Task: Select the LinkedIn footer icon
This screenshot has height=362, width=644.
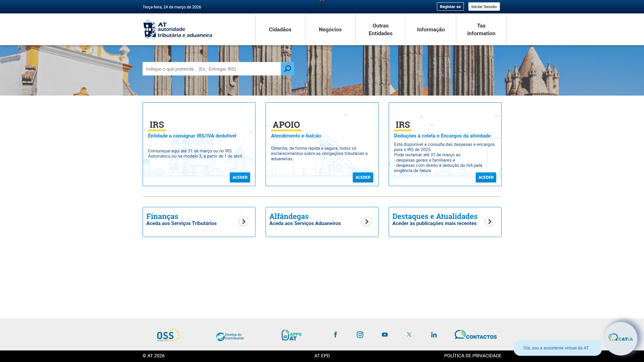Action: pyautogui.click(x=434, y=335)
